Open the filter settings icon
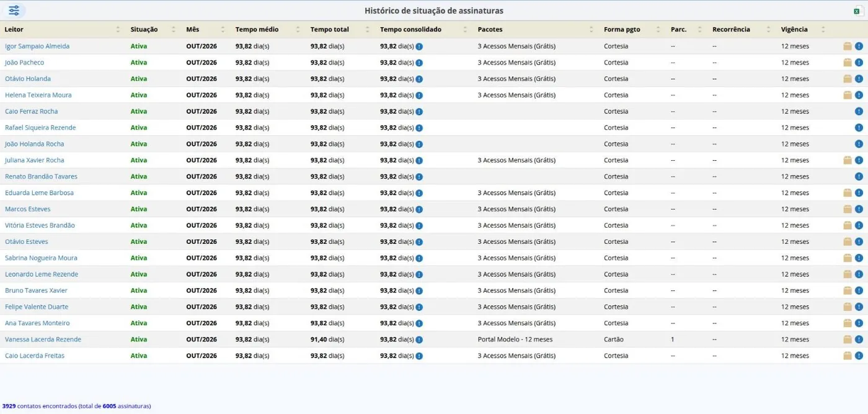This screenshot has width=868, height=414. (14, 11)
